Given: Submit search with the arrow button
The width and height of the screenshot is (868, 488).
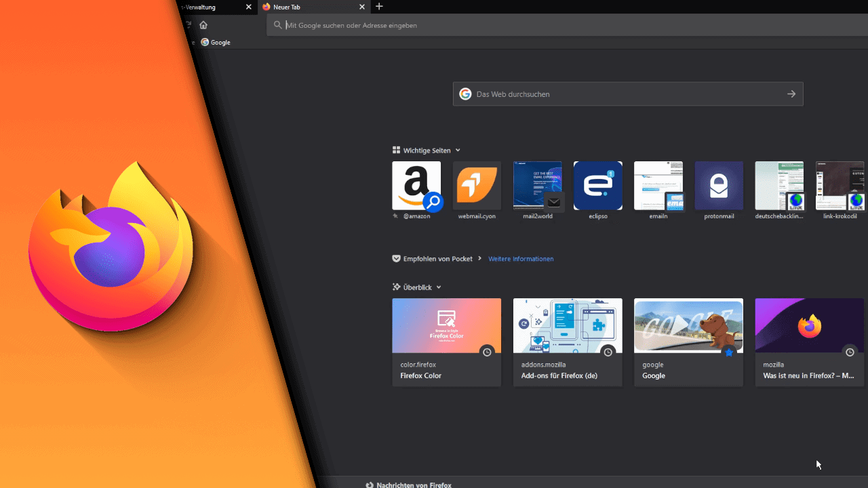Looking at the screenshot, I should pyautogui.click(x=791, y=94).
